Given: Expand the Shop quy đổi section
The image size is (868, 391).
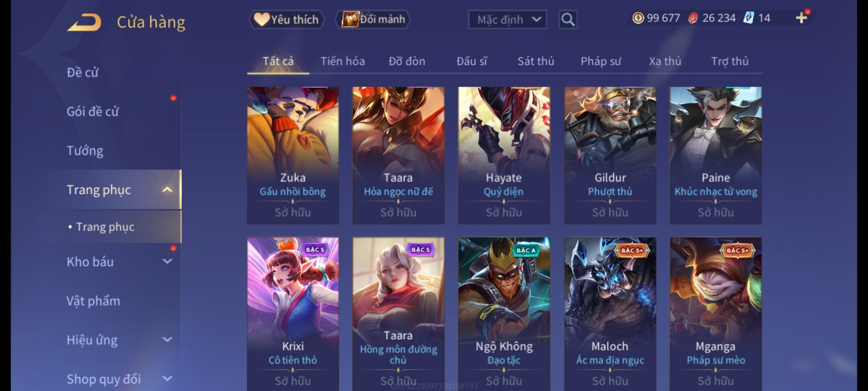Looking at the screenshot, I should pos(167,379).
